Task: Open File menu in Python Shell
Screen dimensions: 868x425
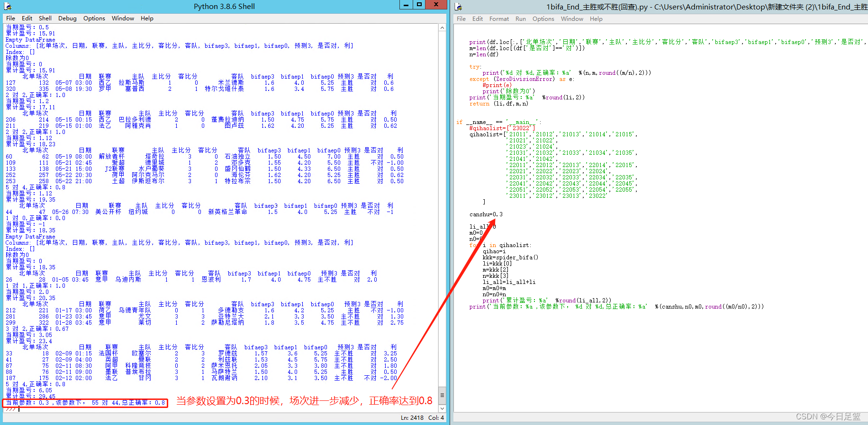Action: point(10,18)
